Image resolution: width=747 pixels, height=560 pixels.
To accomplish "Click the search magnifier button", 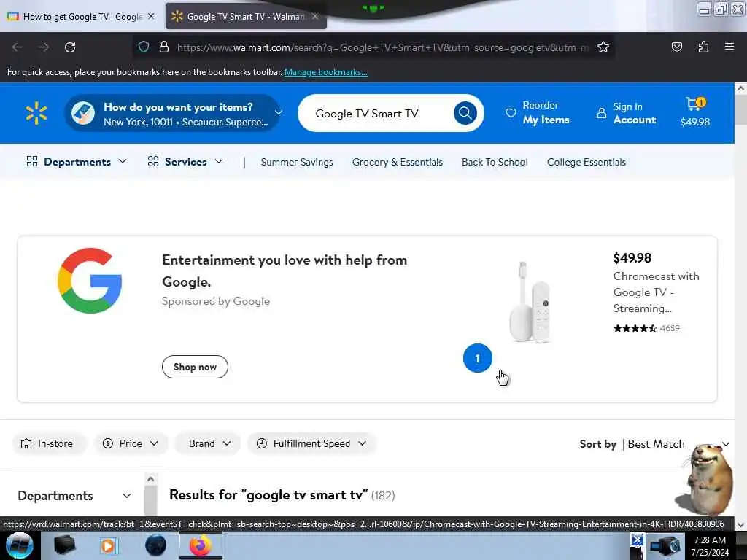I will point(465,113).
